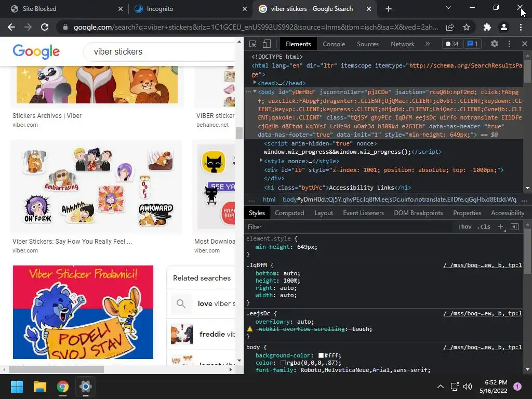Image resolution: width=532 pixels, height=399 pixels.
Task: Click the page horizontal scrollbar thumb
Action: coord(56,369)
